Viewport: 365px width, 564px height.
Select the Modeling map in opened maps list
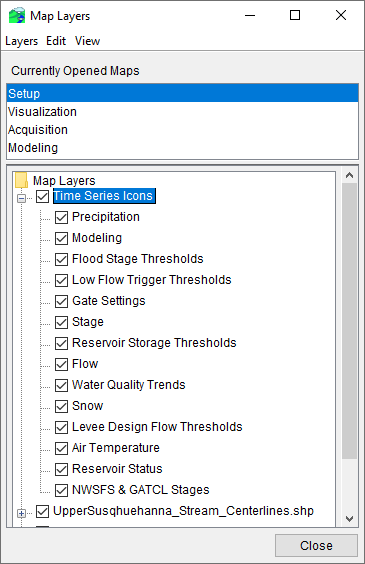pos(182,147)
